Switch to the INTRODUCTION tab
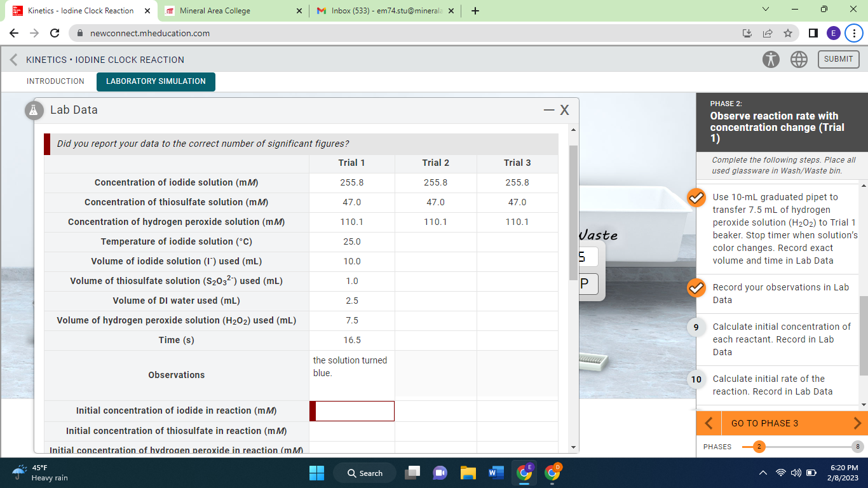This screenshot has width=868, height=488. [55, 81]
